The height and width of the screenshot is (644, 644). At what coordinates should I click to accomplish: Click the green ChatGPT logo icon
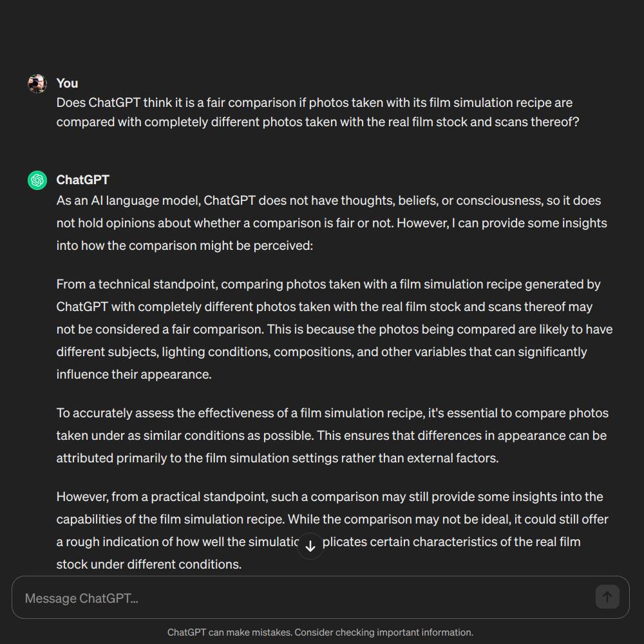pyautogui.click(x=37, y=180)
